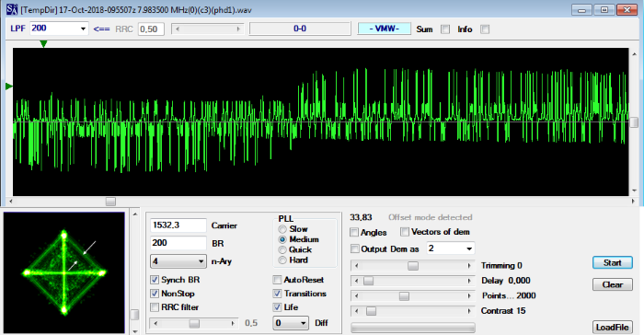Toggle the Life checkbox

point(277,307)
